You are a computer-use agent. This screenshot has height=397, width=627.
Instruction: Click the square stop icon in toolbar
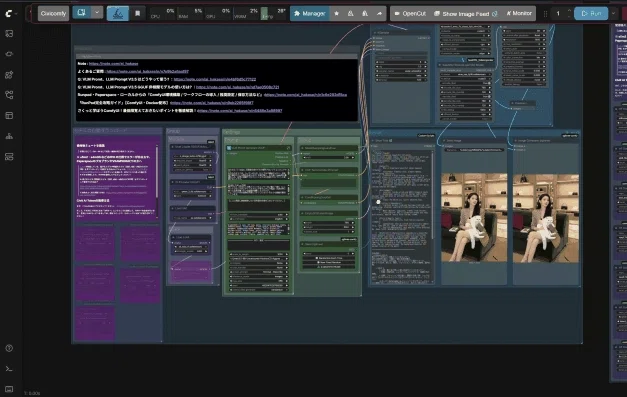[137, 14]
